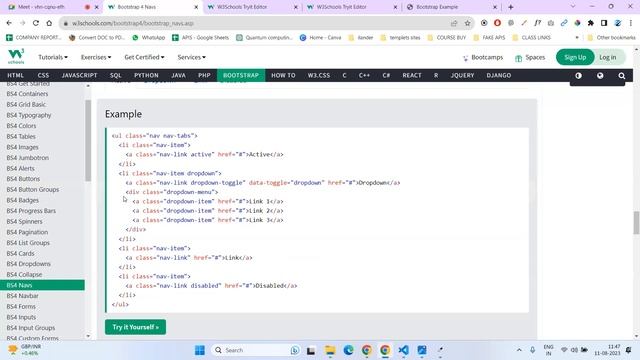The height and width of the screenshot is (360, 640).
Task: Click the Try it Yourself button
Action: (136, 327)
